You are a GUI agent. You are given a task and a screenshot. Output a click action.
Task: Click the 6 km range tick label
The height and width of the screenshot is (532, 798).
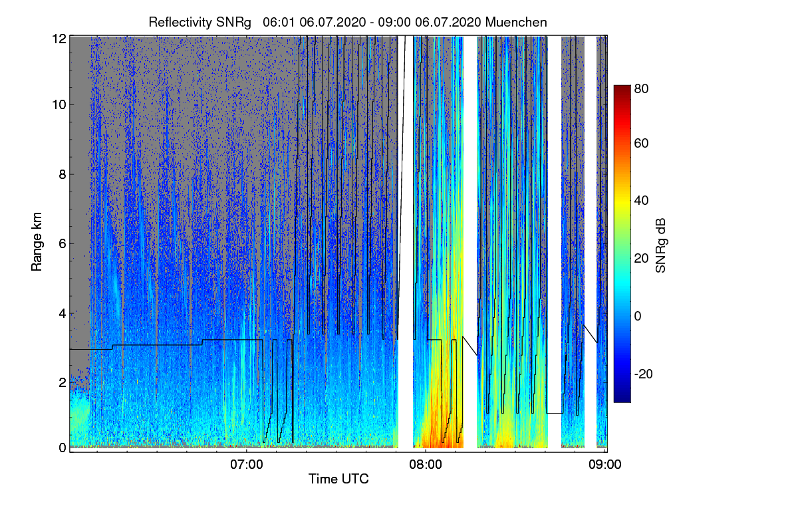tap(63, 243)
